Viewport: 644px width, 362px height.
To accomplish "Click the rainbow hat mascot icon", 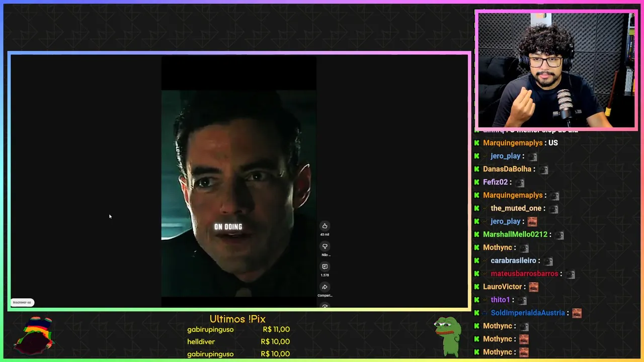I will click(x=34, y=335).
